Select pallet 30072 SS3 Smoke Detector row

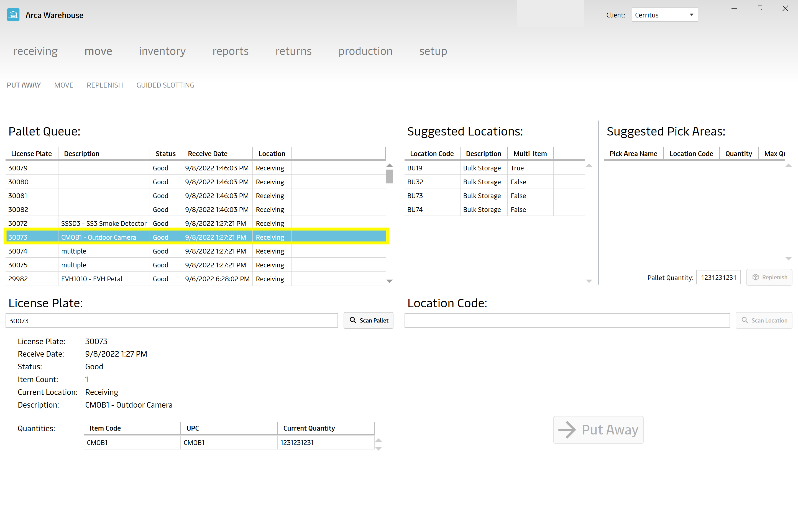click(x=195, y=223)
